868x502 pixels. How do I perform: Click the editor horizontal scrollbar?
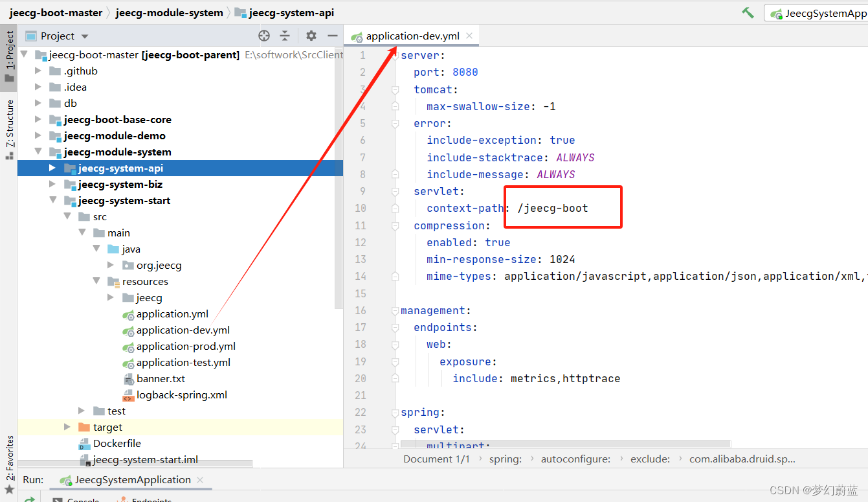(x=566, y=445)
